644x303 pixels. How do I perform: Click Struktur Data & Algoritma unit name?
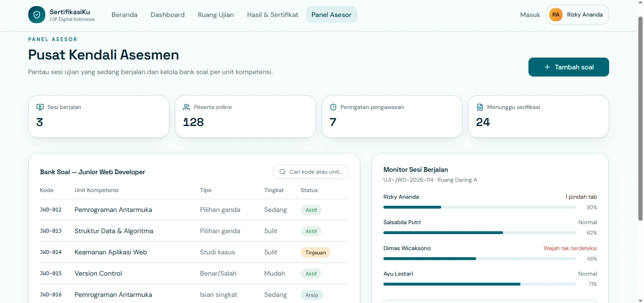114,231
